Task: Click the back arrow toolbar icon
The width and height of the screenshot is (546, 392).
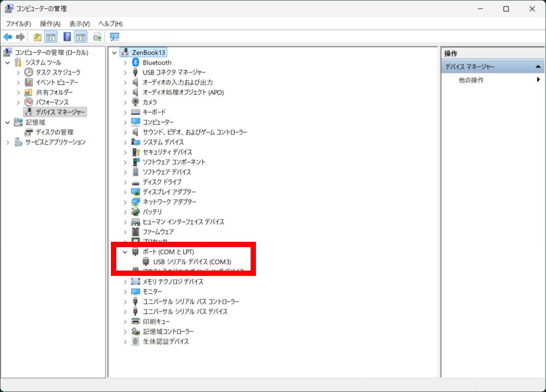Action: click(x=7, y=37)
